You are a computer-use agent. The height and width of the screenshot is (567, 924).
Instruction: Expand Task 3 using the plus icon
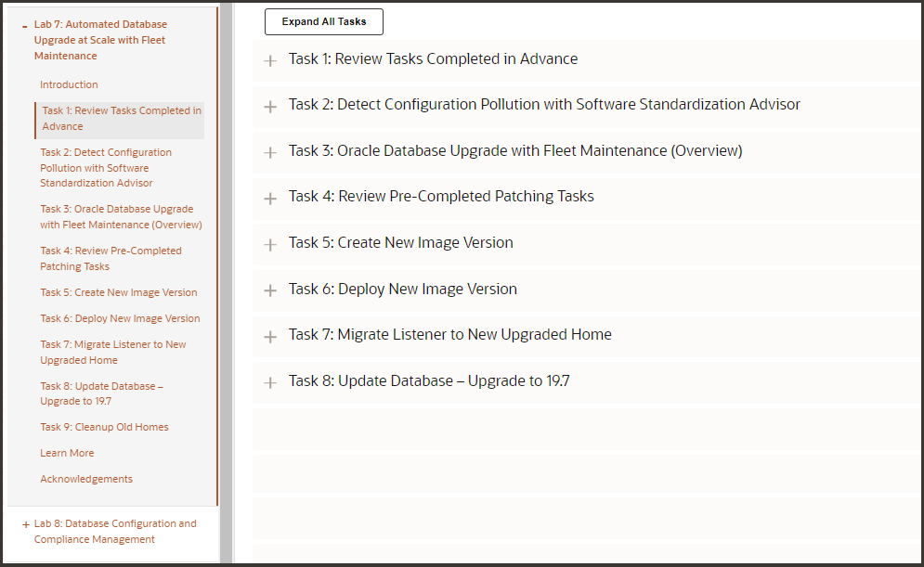[x=270, y=152]
